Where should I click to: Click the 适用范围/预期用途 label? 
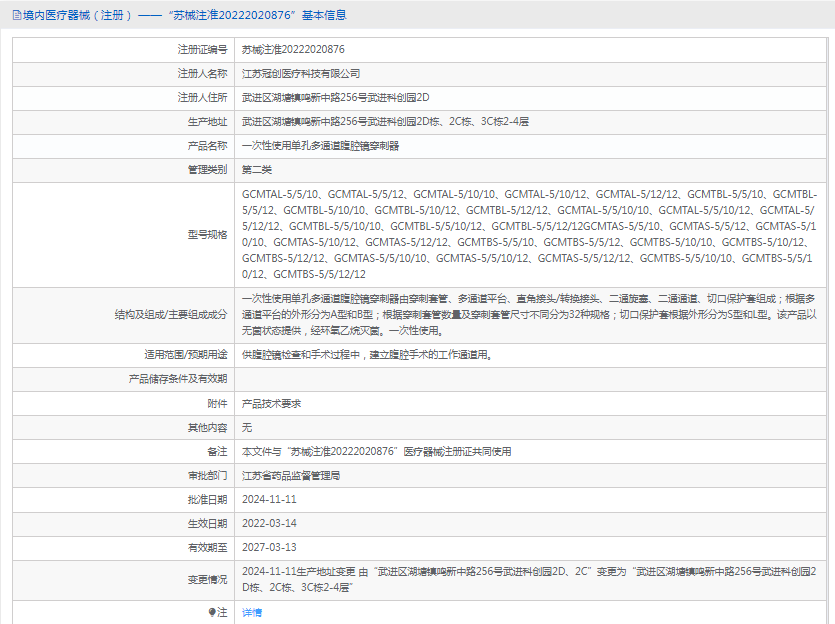pyautogui.click(x=186, y=355)
